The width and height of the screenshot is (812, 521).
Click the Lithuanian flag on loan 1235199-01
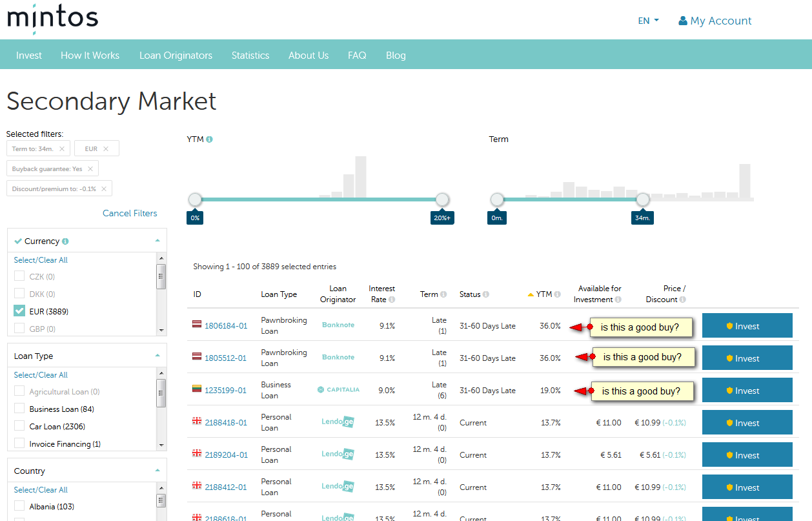click(x=197, y=390)
